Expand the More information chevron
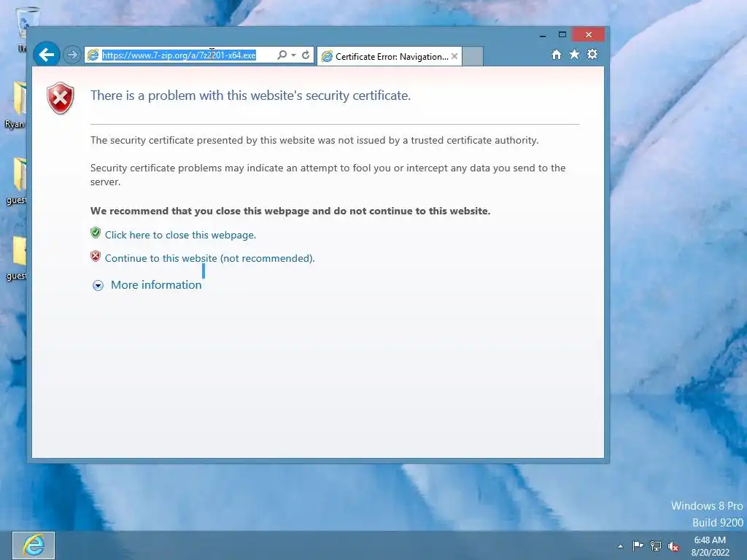 click(98, 285)
